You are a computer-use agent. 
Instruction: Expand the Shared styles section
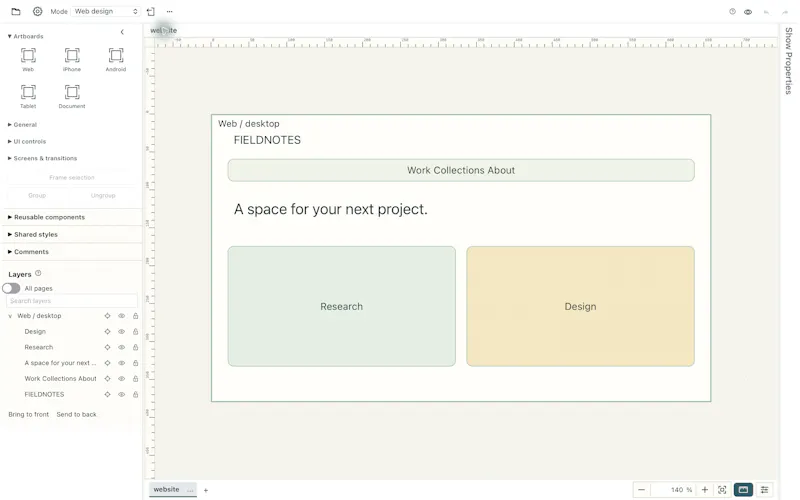(x=33, y=234)
